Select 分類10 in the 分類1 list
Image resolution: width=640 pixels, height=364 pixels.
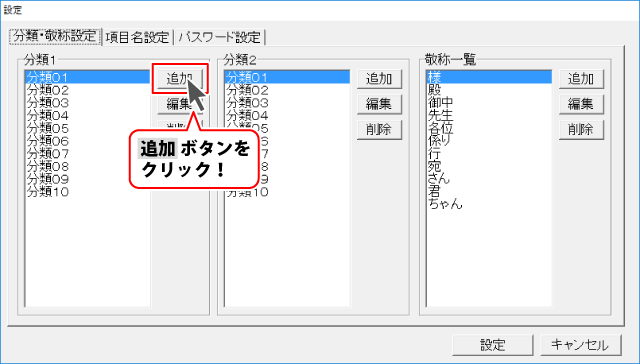coord(88,192)
